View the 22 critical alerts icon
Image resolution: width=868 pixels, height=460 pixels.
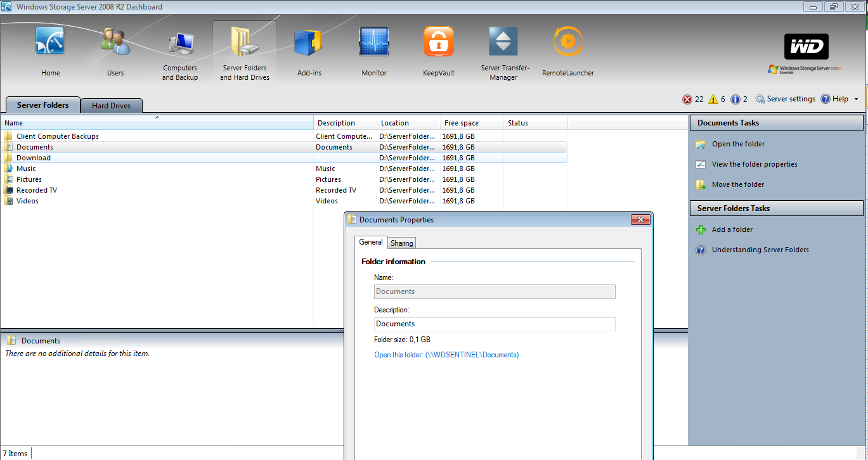pos(687,99)
